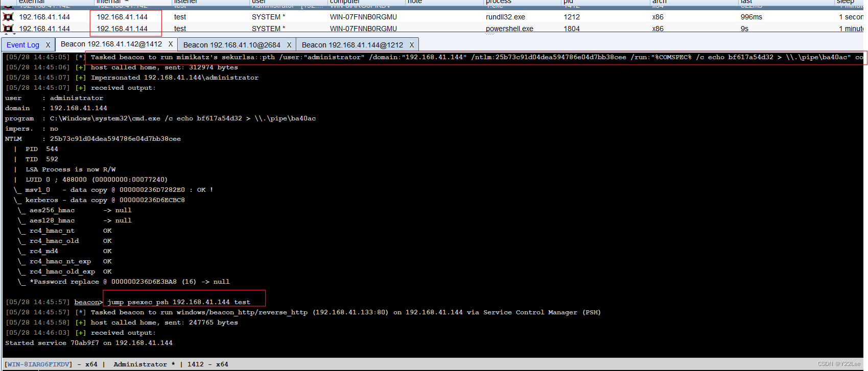
Task: Close the Event Log tab
Action: coord(48,45)
